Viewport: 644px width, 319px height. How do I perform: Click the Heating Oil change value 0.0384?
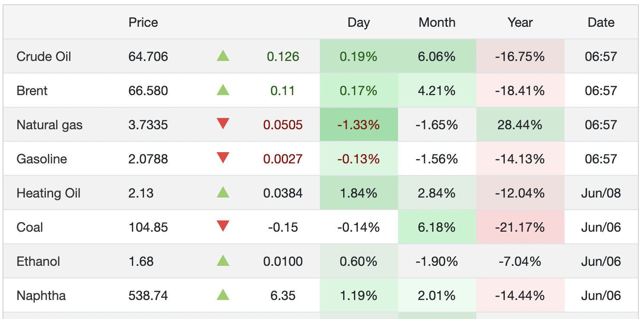coord(283,193)
